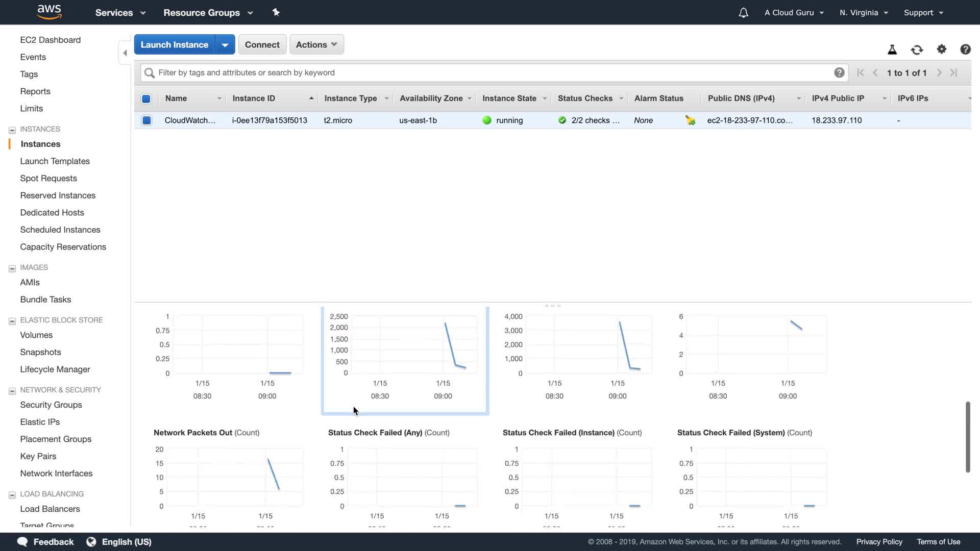This screenshot has width=980, height=551.
Task: Open the Services menu
Action: 120,13
